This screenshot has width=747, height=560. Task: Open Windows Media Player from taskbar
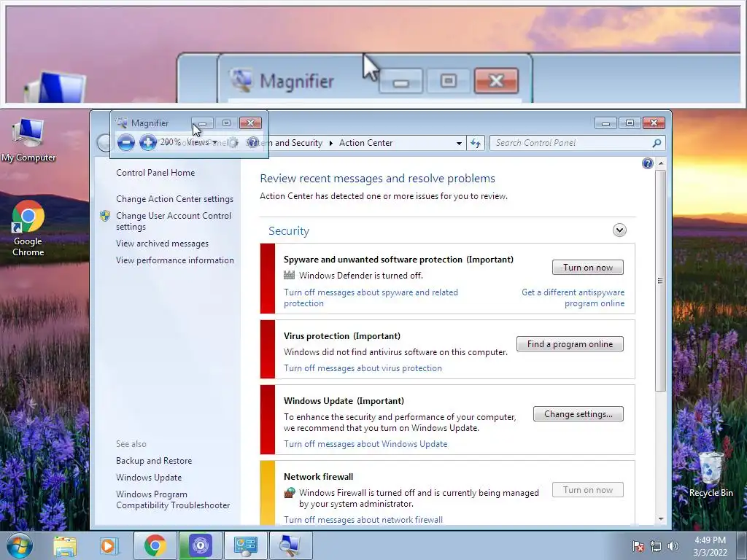108,545
